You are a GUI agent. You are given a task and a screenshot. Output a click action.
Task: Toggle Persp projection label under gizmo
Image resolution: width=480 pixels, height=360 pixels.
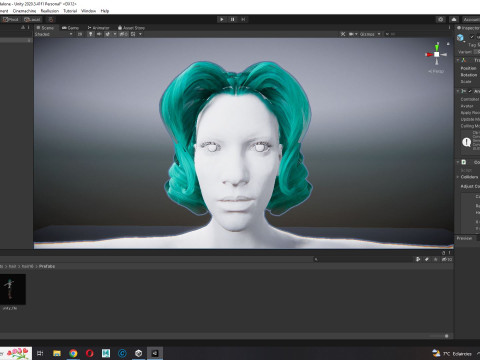click(x=436, y=71)
